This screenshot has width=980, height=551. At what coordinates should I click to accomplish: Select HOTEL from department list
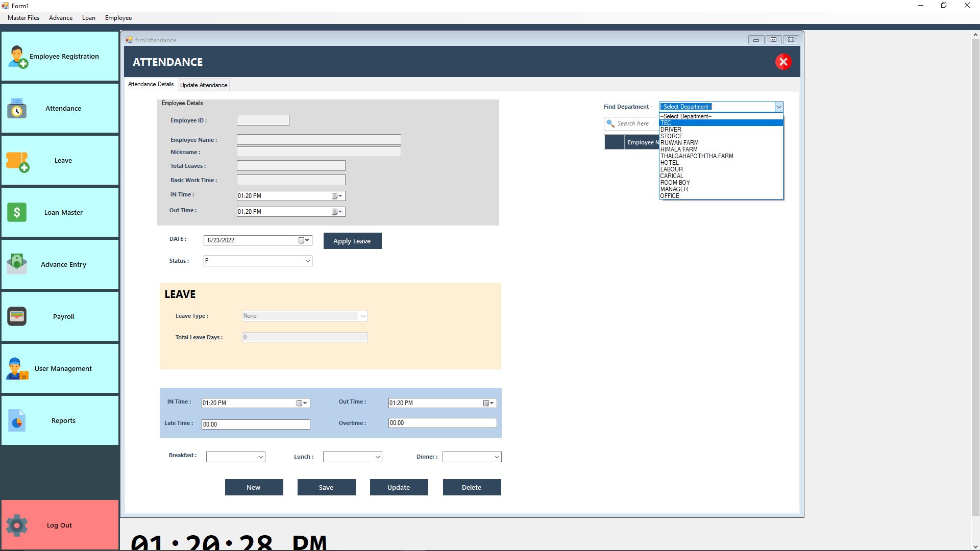pos(669,163)
